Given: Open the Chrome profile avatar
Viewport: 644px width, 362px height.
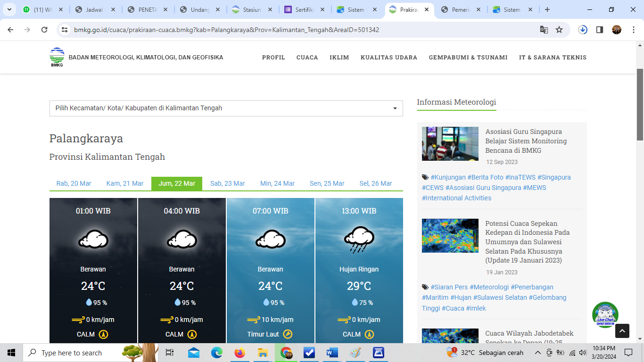Looking at the screenshot, I should pos(617,30).
